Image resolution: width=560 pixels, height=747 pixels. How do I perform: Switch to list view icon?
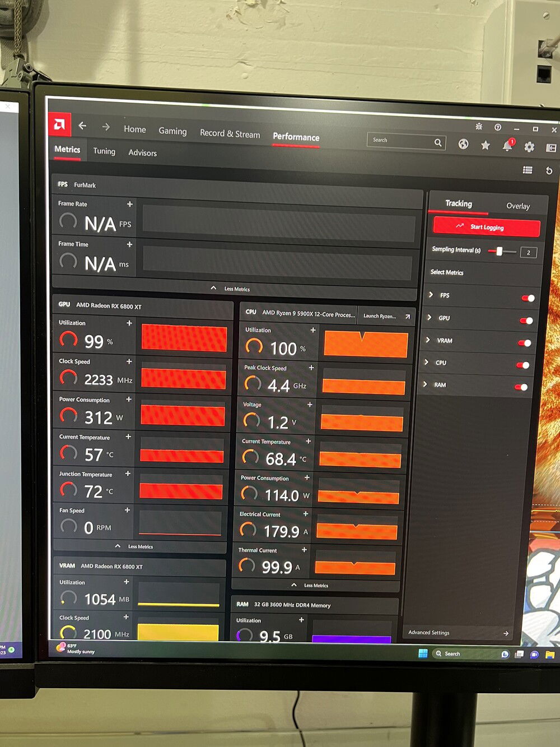point(528,170)
